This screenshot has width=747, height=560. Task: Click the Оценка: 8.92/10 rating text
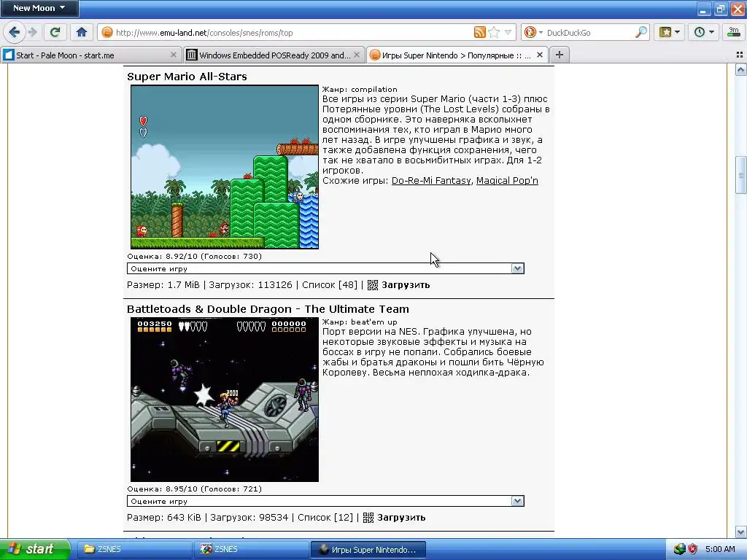pyautogui.click(x=194, y=256)
